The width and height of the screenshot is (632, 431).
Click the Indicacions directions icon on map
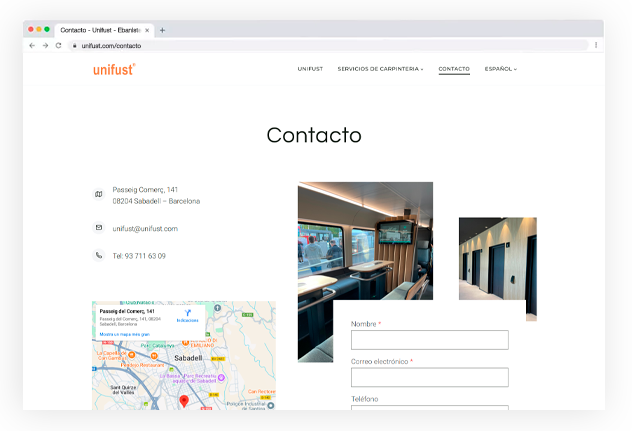click(187, 315)
